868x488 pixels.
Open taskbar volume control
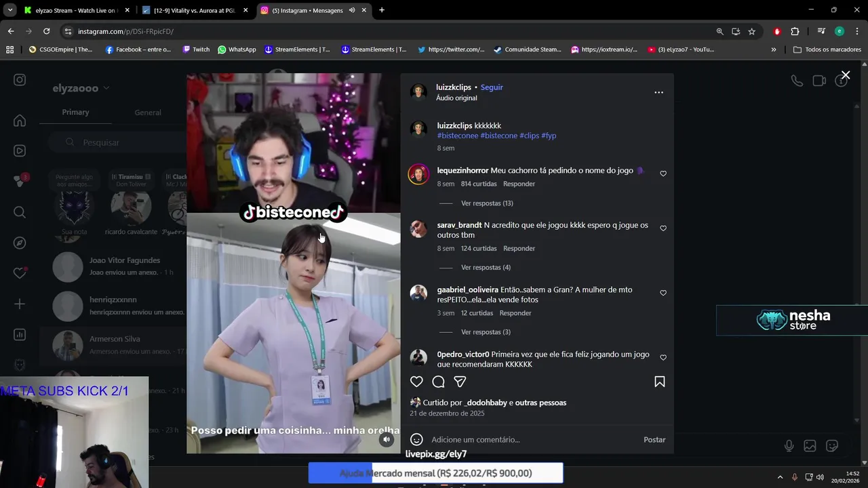820,477
